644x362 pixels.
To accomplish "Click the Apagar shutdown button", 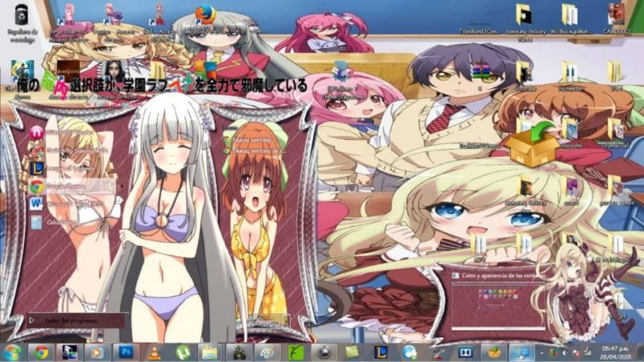I will (263, 323).
